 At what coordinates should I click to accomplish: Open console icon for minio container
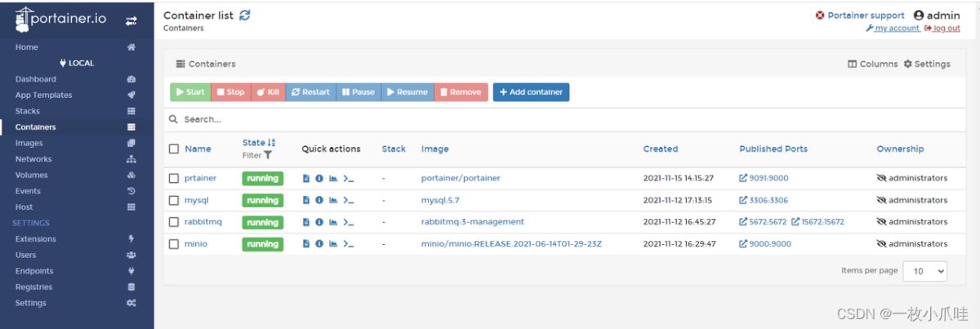pyautogui.click(x=348, y=243)
